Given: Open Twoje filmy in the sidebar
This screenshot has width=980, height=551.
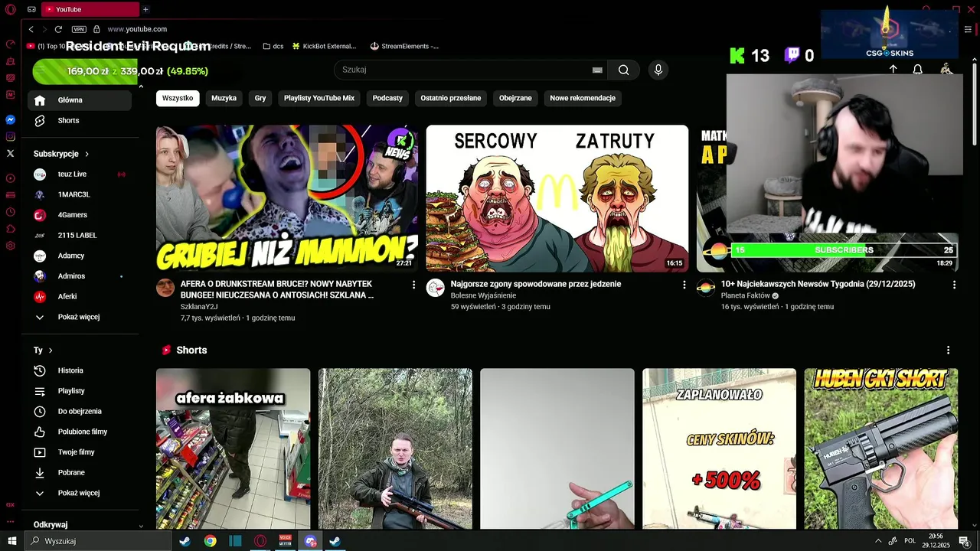Looking at the screenshot, I should [80, 452].
